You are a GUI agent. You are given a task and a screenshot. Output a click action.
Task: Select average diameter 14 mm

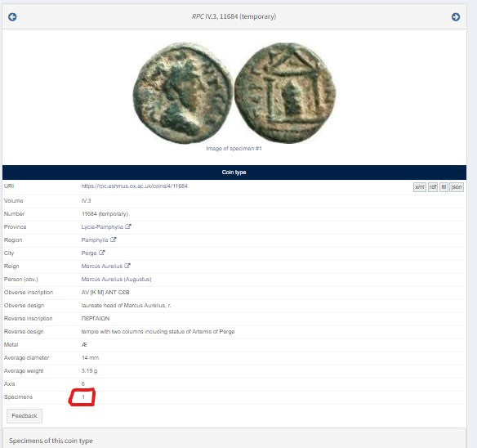tap(90, 358)
